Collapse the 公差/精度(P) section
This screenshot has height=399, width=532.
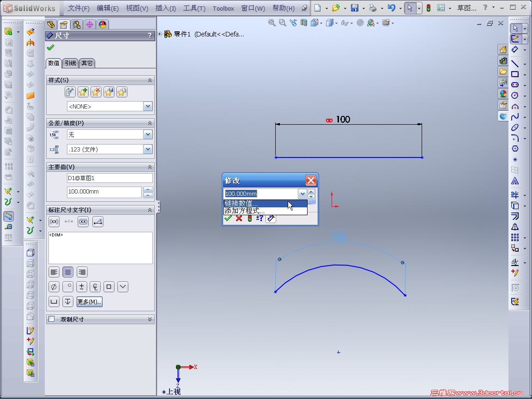tap(150, 123)
